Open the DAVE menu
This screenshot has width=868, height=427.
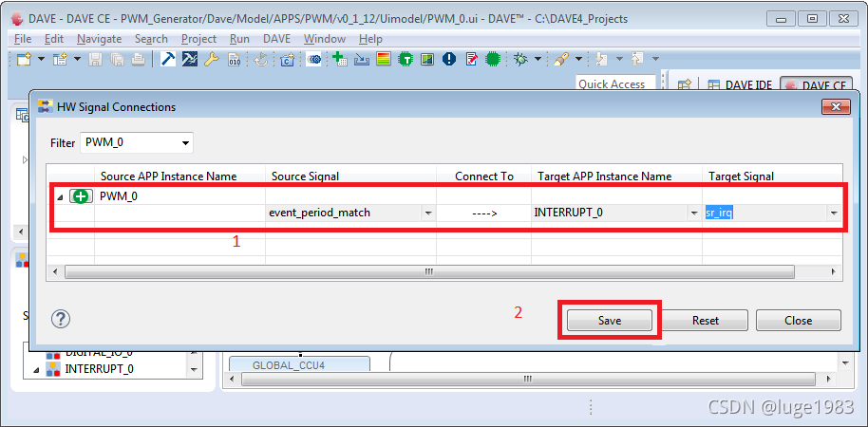(276, 39)
